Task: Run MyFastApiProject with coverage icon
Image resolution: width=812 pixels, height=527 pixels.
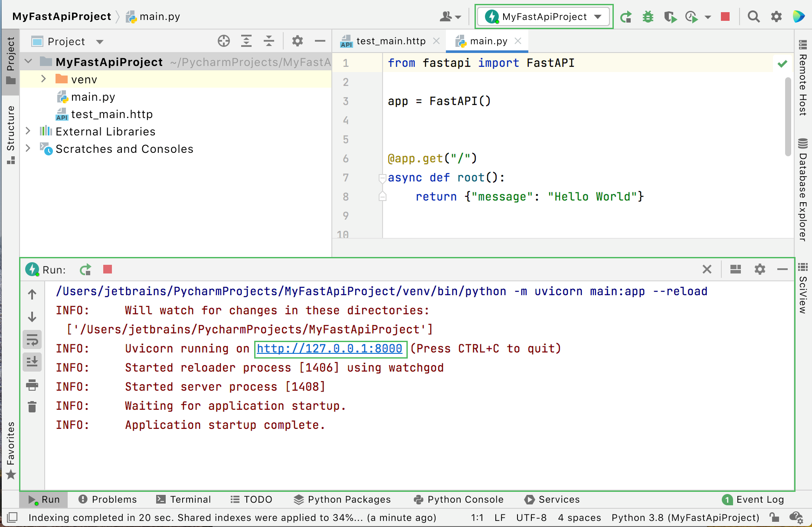Action: pos(671,16)
